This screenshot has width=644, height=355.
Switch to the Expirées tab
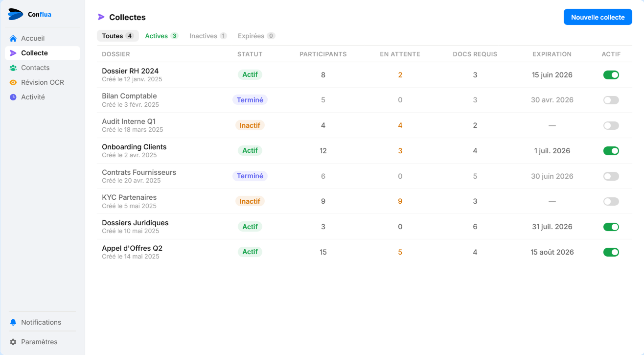tap(256, 36)
